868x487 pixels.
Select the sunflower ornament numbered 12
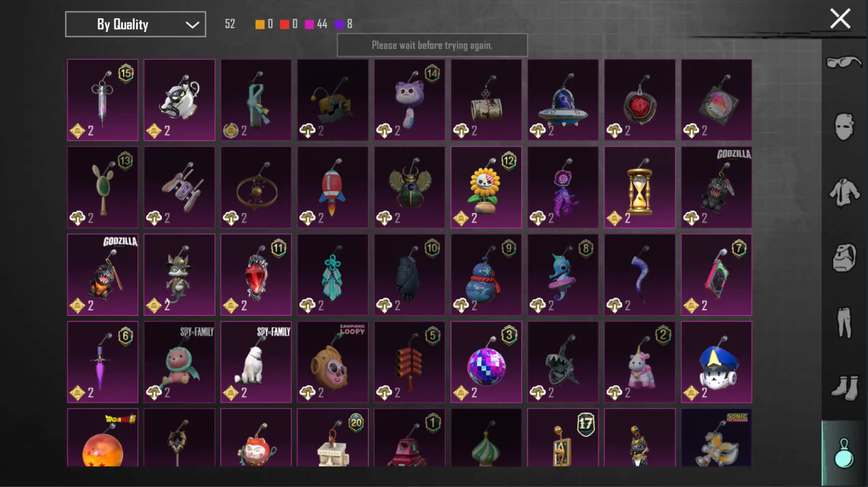486,187
